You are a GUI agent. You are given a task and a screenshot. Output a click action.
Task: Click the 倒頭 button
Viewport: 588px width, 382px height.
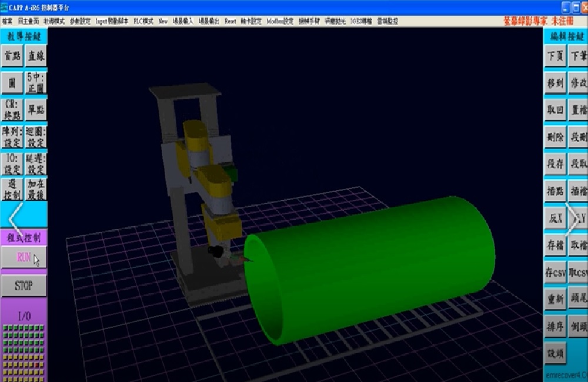[x=578, y=327]
